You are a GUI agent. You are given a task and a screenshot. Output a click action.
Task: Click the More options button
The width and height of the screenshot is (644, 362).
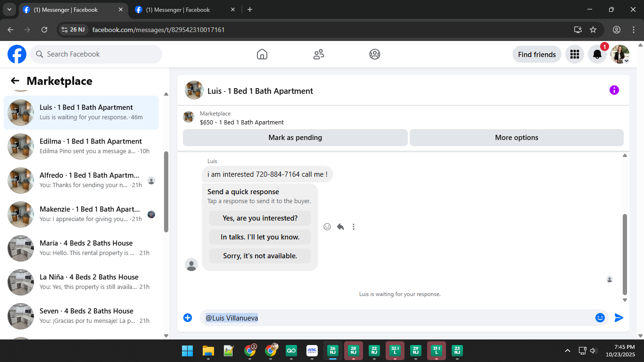[517, 138]
